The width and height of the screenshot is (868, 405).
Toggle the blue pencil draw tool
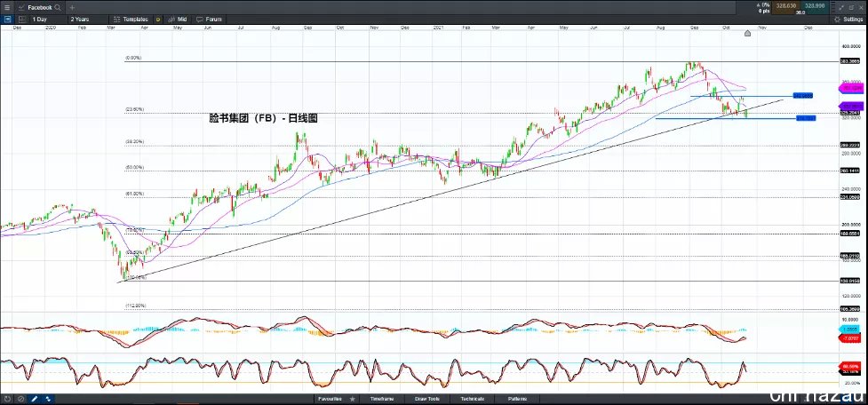coord(35,399)
